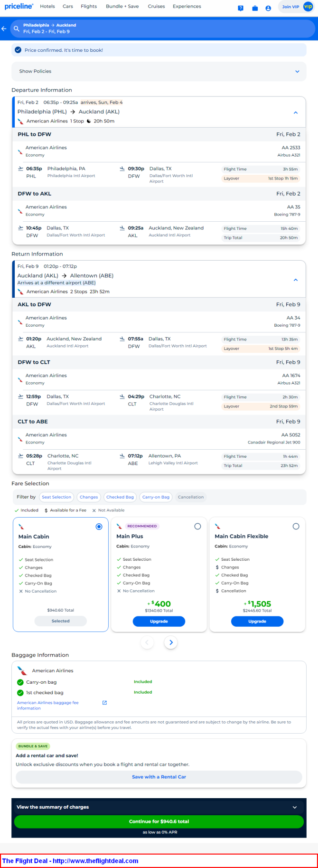318x868 pixels.
Task: Go back with the left arrow icon
Action: click(4, 28)
